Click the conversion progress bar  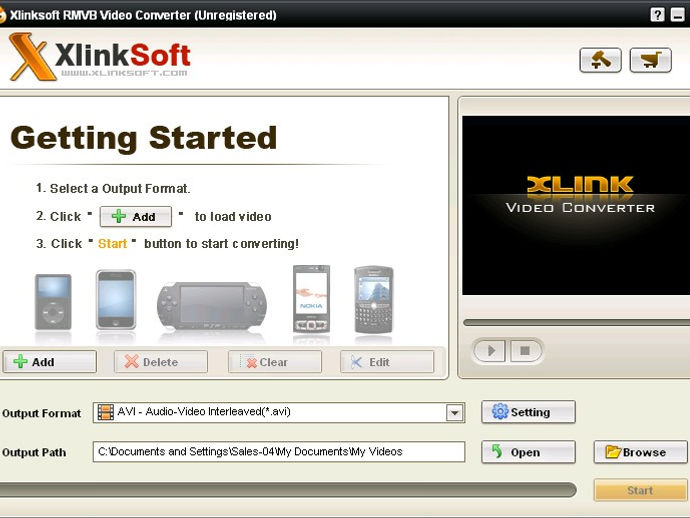(x=288, y=490)
